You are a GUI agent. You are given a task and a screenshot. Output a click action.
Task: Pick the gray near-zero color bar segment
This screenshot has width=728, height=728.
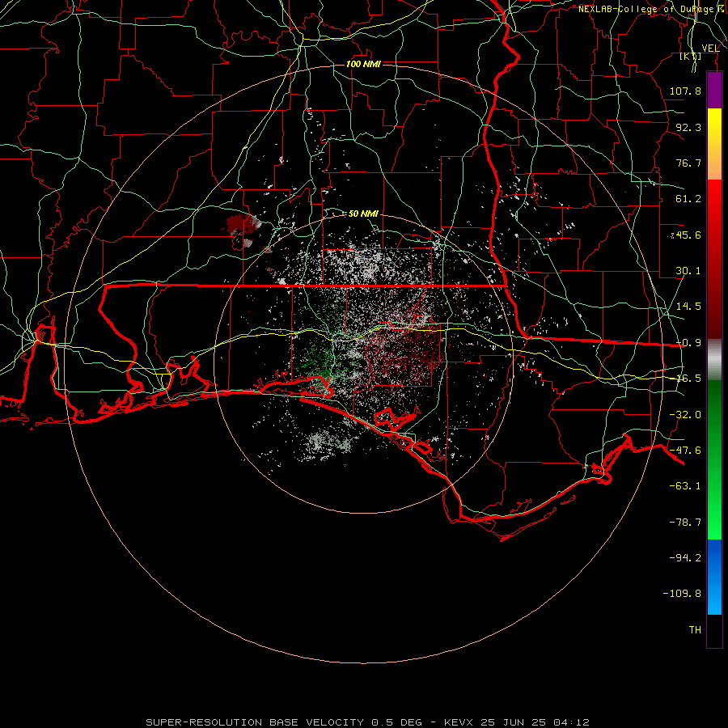pyautogui.click(x=714, y=360)
